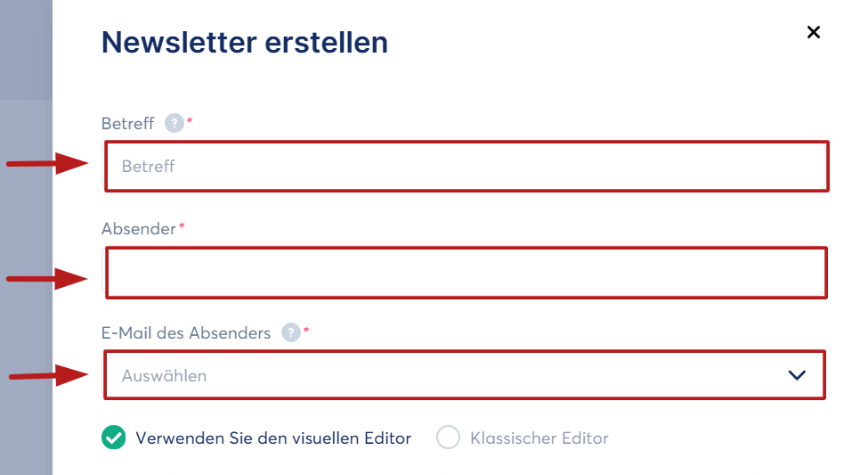Click the Betreff field label
This screenshot has height=475, width=868.
(128, 123)
